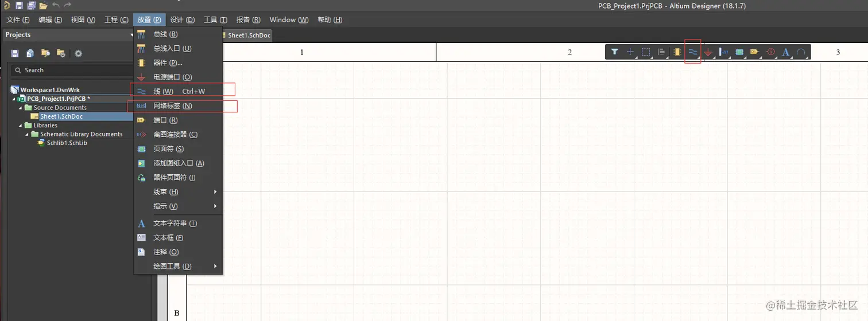Select Sheet1.SchDoc in project tree

tap(61, 116)
